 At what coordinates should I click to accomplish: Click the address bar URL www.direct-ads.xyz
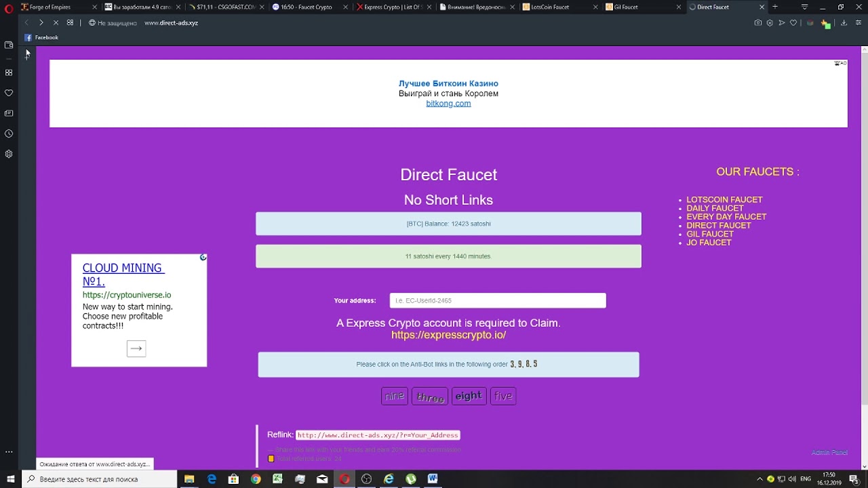tap(171, 22)
